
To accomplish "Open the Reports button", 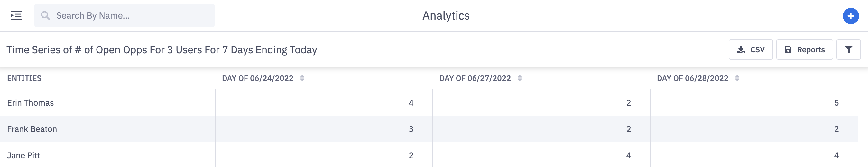I will (x=804, y=50).
